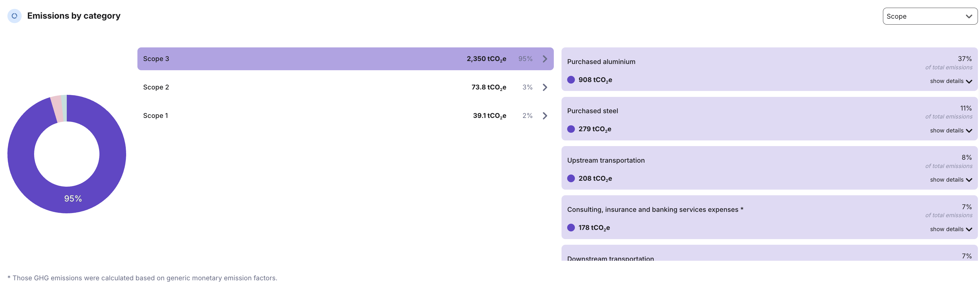Viewport: 980px width, 288px height.
Task: Click the purple dot next to 908 tCO2e
Action: (x=571, y=80)
